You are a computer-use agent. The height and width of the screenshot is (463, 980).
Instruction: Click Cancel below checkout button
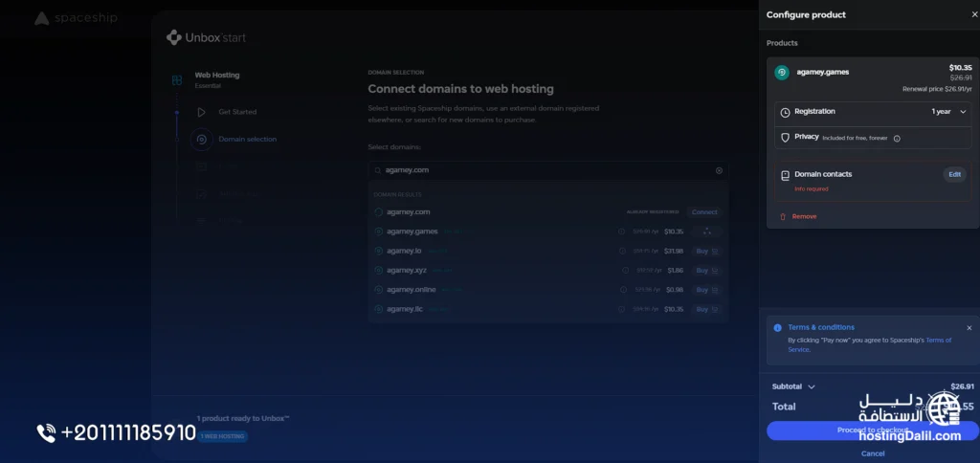coord(873,453)
